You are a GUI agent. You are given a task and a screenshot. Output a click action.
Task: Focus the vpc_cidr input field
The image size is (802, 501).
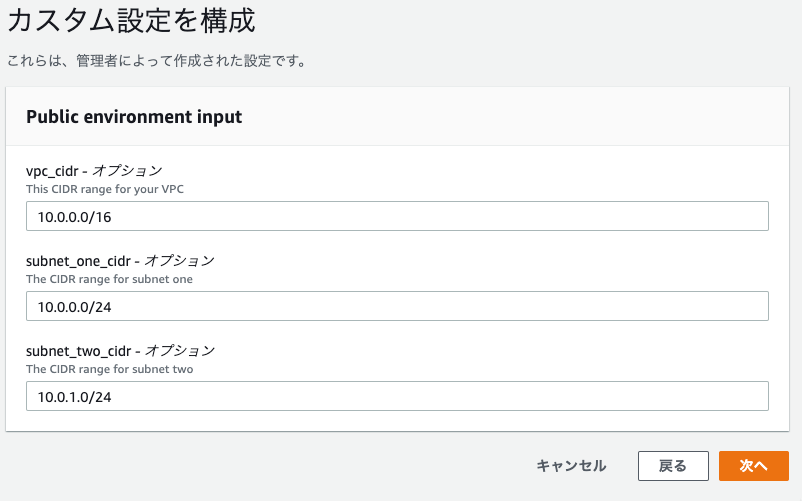(x=397, y=216)
